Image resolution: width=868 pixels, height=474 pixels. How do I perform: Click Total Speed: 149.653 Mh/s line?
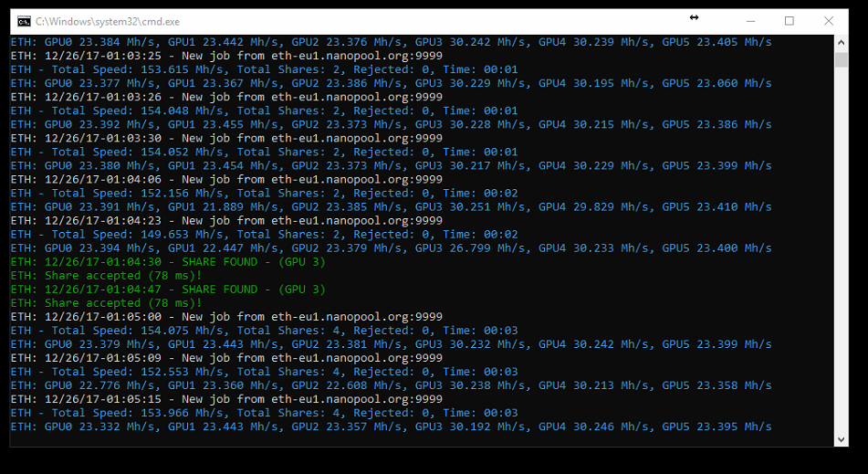(x=264, y=234)
